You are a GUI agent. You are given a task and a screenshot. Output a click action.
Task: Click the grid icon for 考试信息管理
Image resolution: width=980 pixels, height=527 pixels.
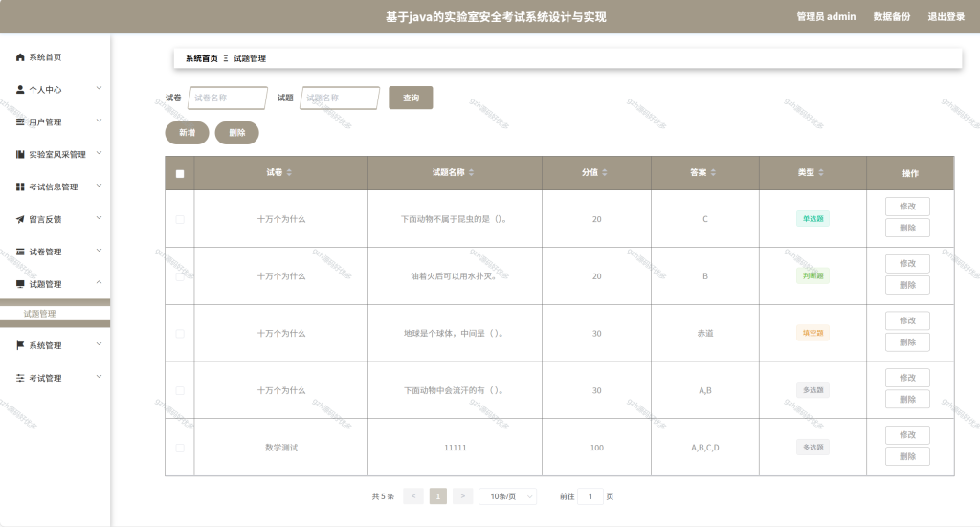(20, 187)
